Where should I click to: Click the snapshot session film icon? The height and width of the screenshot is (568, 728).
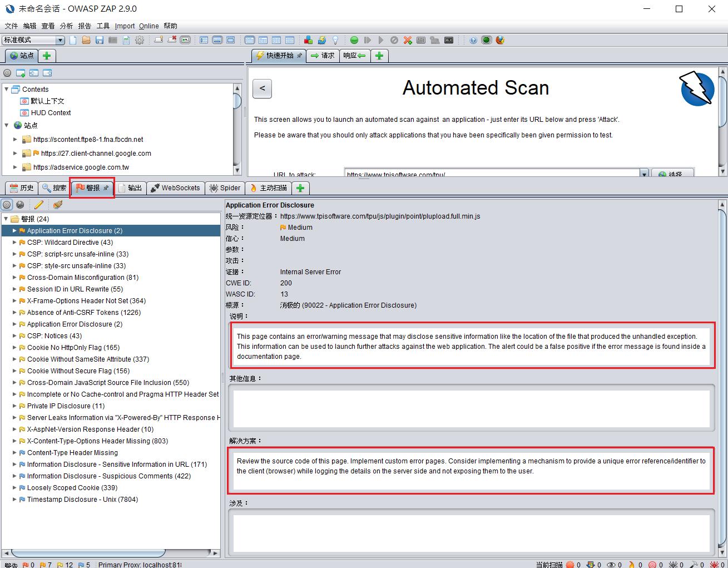coord(113,40)
